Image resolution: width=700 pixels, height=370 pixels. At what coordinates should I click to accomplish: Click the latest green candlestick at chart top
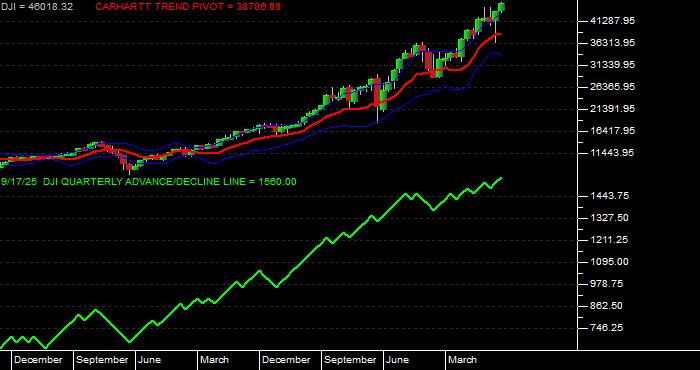coord(501,7)
